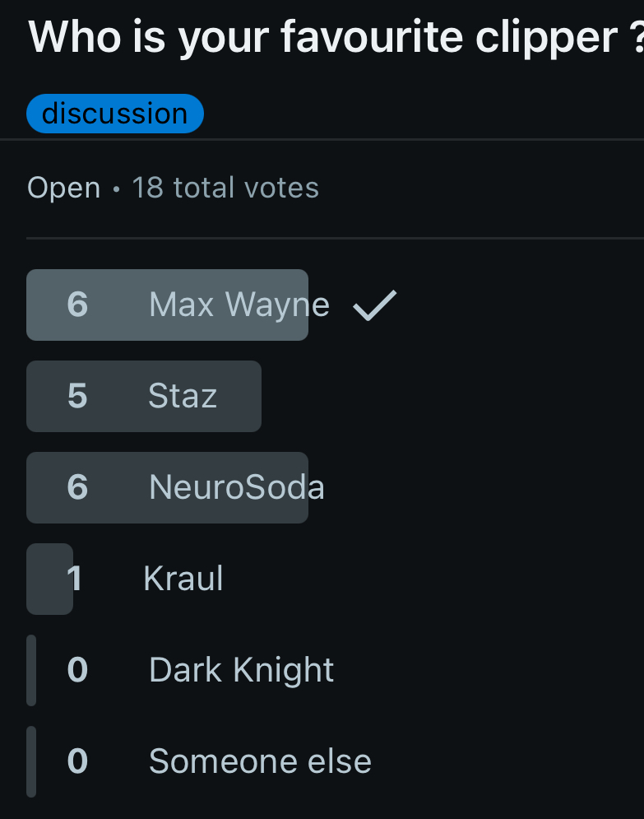Select the Staz poll option

(x=183, y=396)
